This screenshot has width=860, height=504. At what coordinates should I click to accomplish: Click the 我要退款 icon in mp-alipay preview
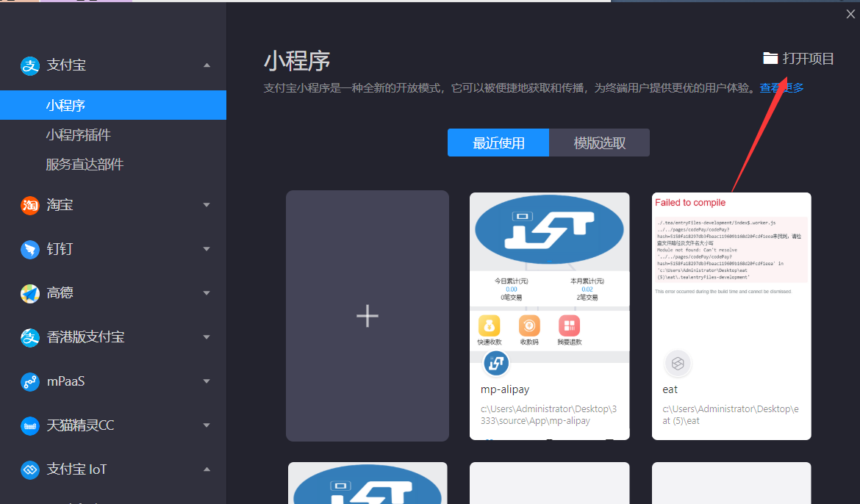[x=570, y=325]
